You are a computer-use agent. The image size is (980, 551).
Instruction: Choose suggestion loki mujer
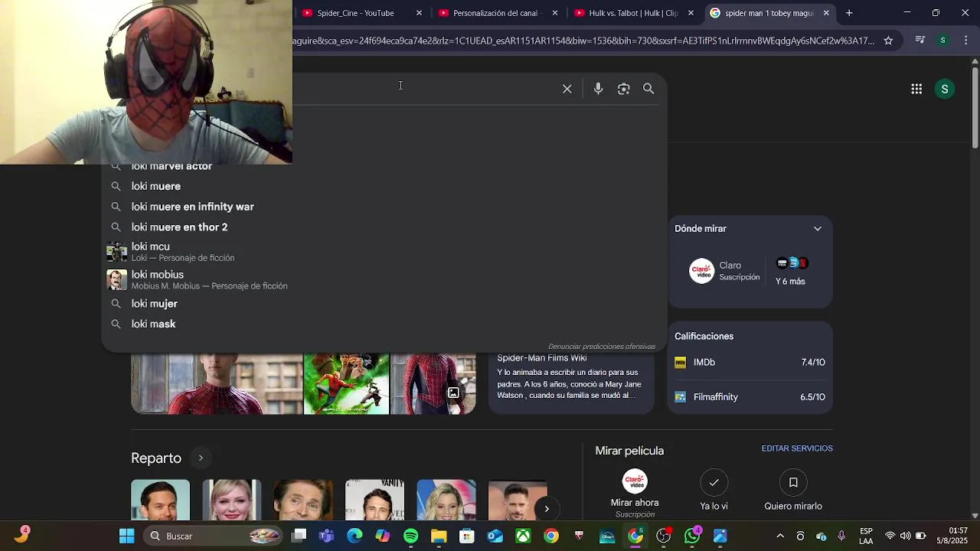tap(154, 304)
